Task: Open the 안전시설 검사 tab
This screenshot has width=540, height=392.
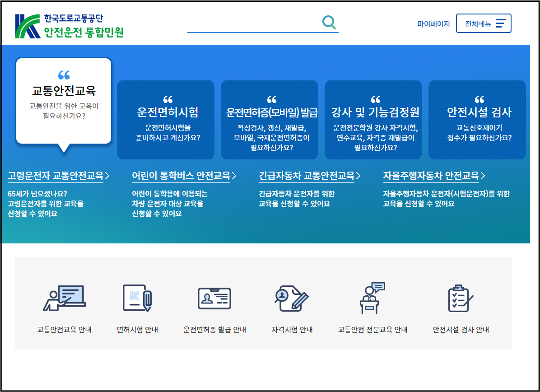Action: click(x=477, y=119)
